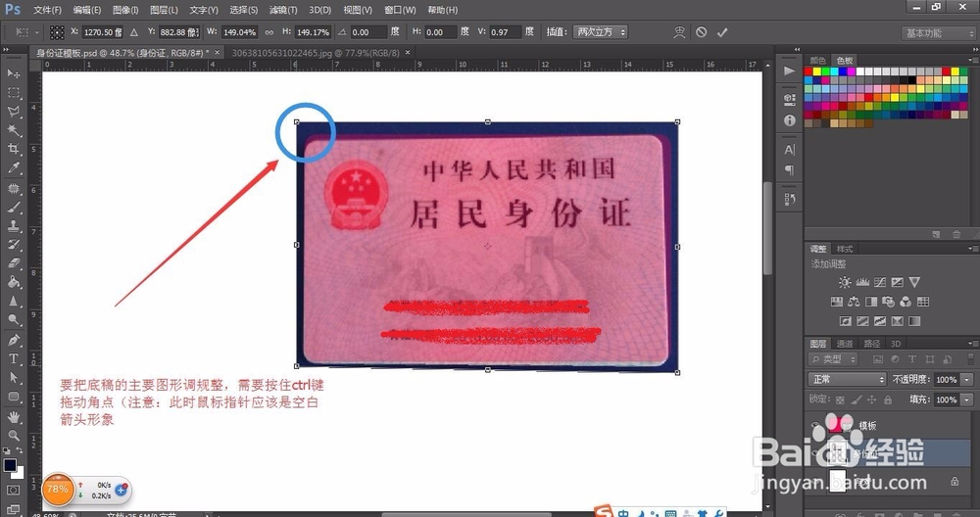The height and width of the screenshot is (517, 980).
Task: Open the 滤镜(T) menu
Action: click(283, 10)
